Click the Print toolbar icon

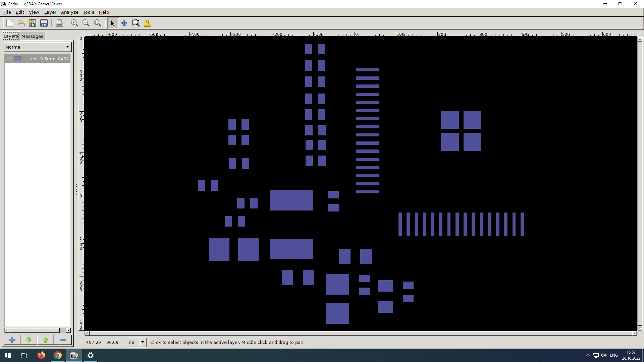pos(59,23)
